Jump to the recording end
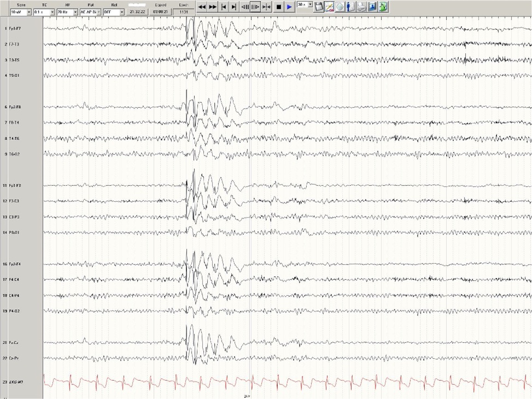The image size is (532, 399). (x=234, y=7)
